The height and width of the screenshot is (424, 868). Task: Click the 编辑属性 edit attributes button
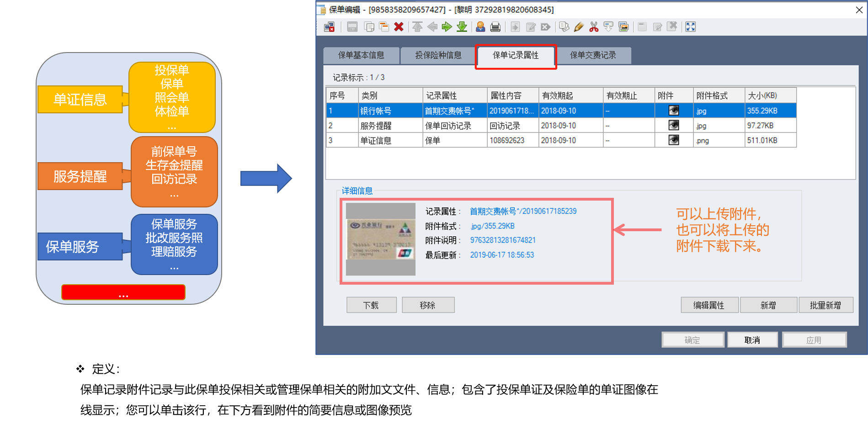(709, 305)
